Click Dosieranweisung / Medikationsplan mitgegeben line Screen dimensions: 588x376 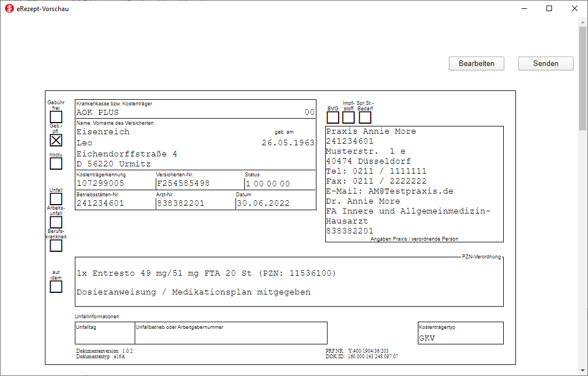tap(193, 292)
